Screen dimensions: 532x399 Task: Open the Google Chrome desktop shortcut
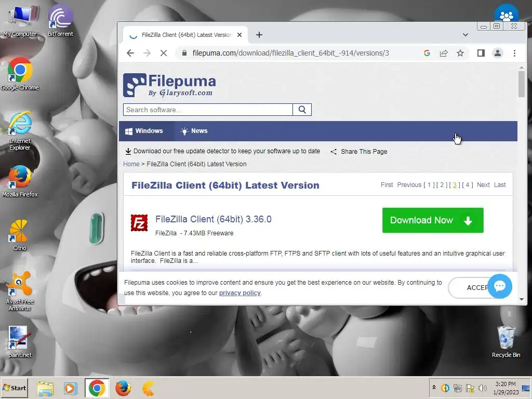click(x=20, y=74)
